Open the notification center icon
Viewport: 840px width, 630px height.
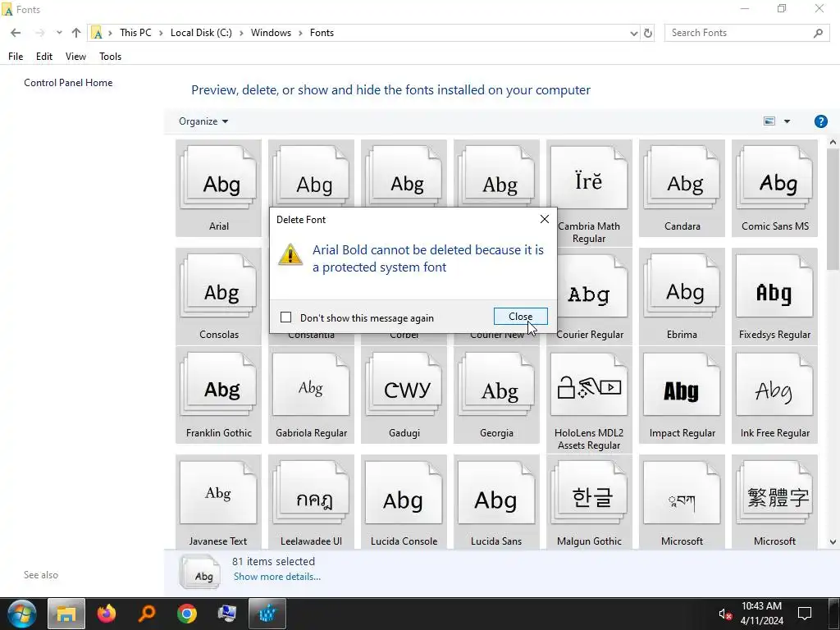[x=805, y=614]
